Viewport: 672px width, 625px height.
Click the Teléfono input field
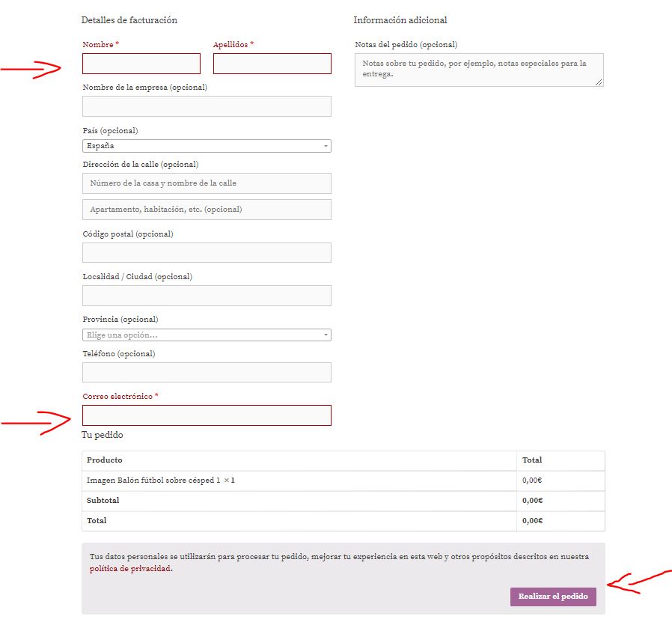[207, 372]
